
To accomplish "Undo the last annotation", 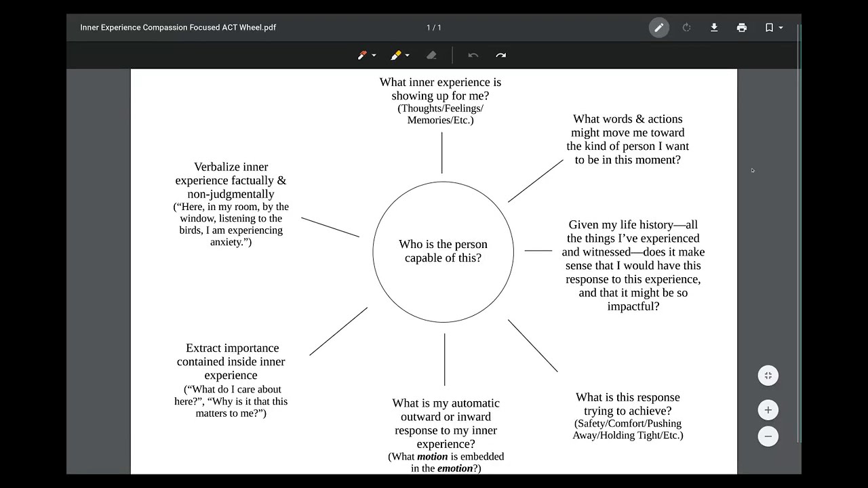I will pyautogui.click(x=473, y=56).
